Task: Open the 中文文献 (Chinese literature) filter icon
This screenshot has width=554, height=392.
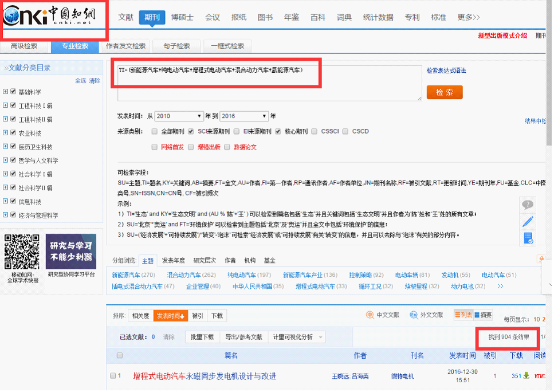Action: pyautogui.click(x=370, y=315)
